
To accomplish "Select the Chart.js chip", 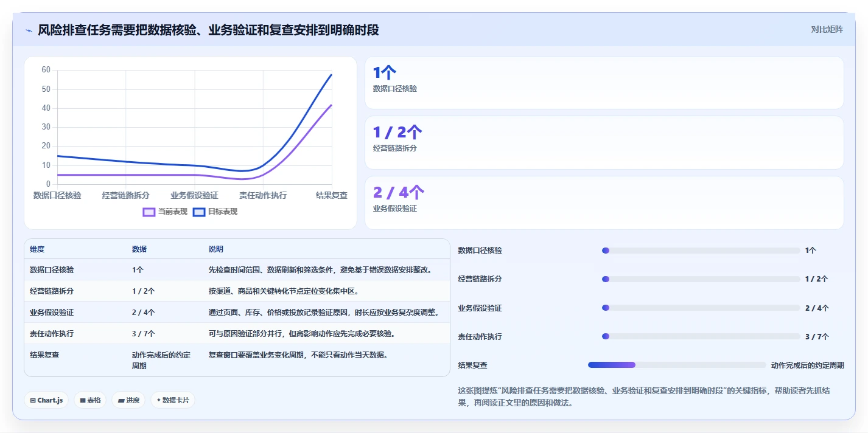I will [x=47, y=400].
